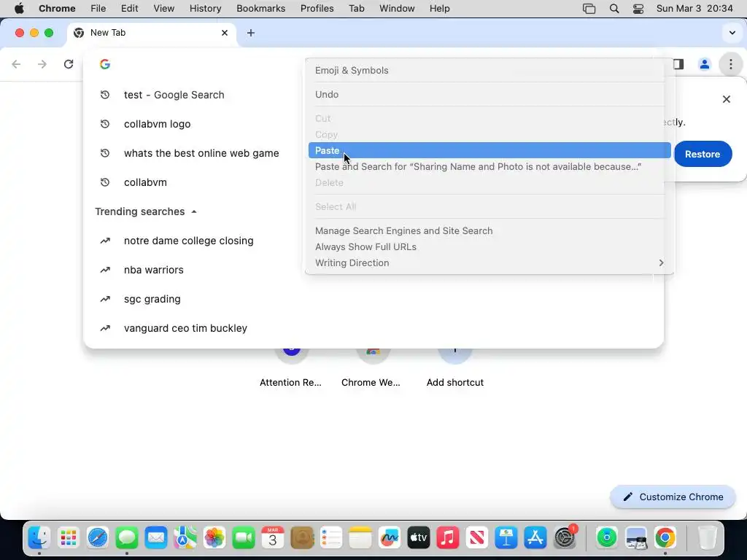Open Finder from the dock

tap(39, 537)
